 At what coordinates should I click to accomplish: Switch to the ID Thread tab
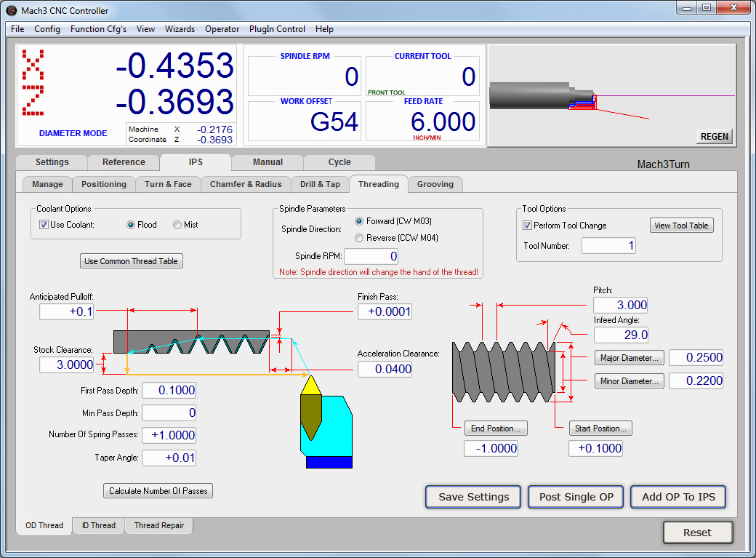pos(99,525)
